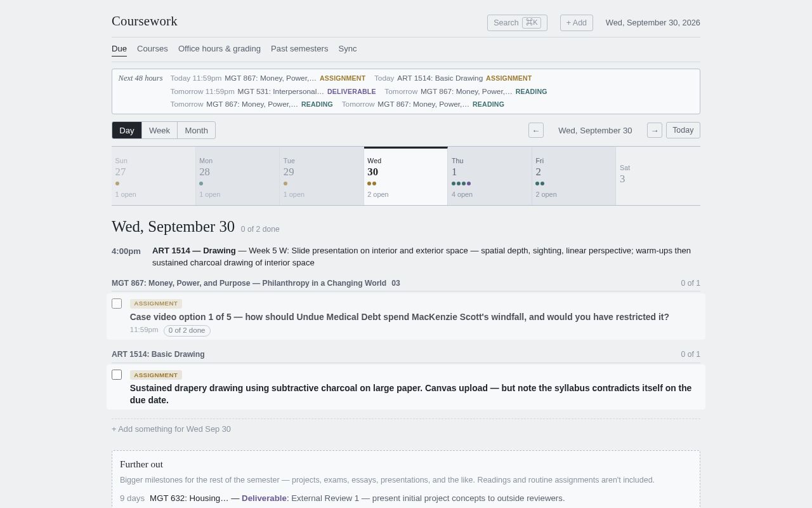Screen dimensions: 812x508
Task: Open the Office hours & grading tab
Action: tap(219, 49)
